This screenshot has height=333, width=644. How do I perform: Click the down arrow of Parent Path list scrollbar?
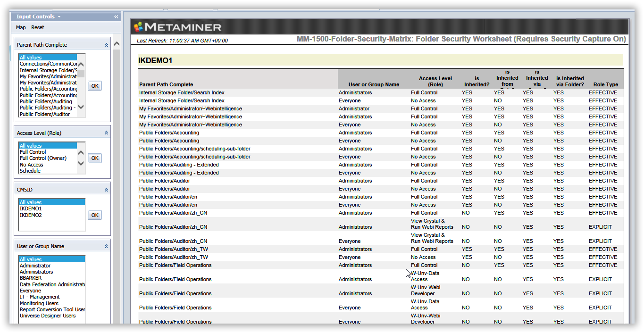[81, 107]
